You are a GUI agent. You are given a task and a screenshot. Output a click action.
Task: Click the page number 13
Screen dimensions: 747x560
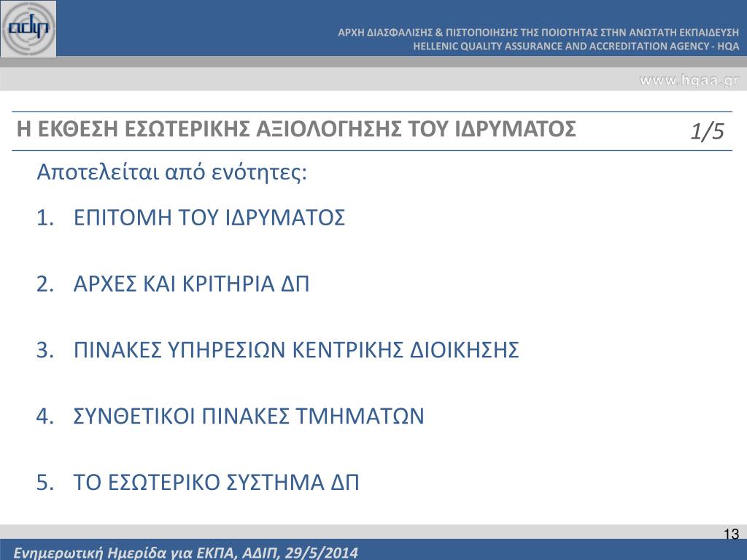tap(731, 534)
